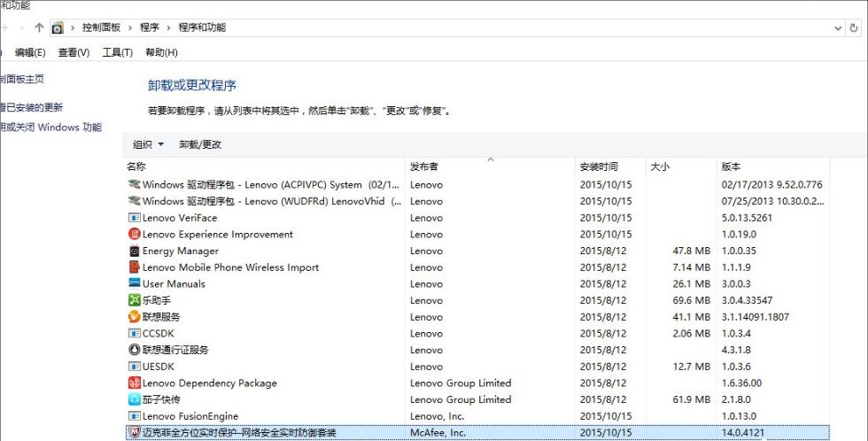Open the 编辑(E) menu
Image resolution: width=868 pixels, height=441 pixels.
[x=30, y=52]
